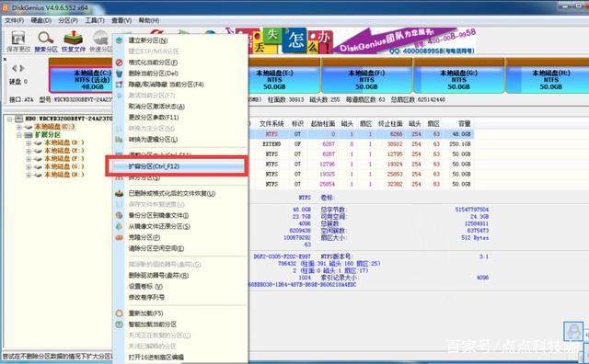Viewport: 589px width, 364px height.
Task: Click the 恢复文件 toolbar icon
Action: pos(74,39)
